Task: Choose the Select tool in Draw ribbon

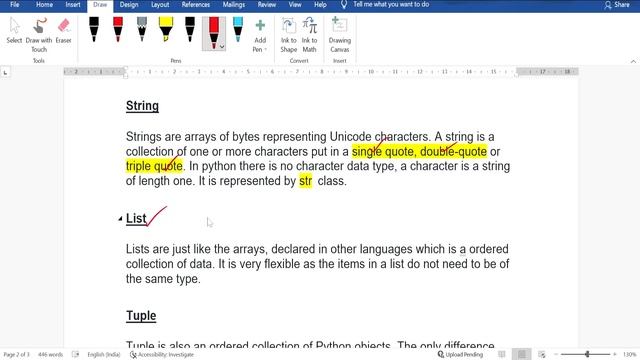Action: 14,31
